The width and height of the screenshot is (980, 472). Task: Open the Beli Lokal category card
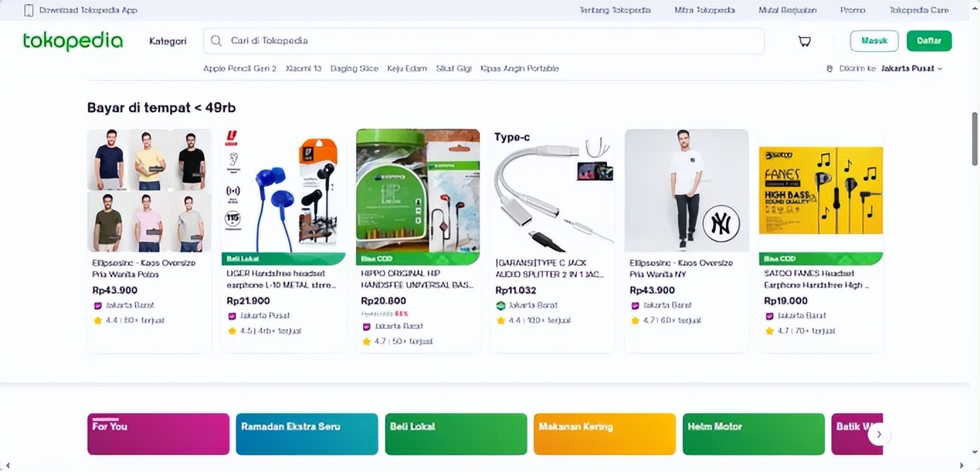click(x=455, y=434)
